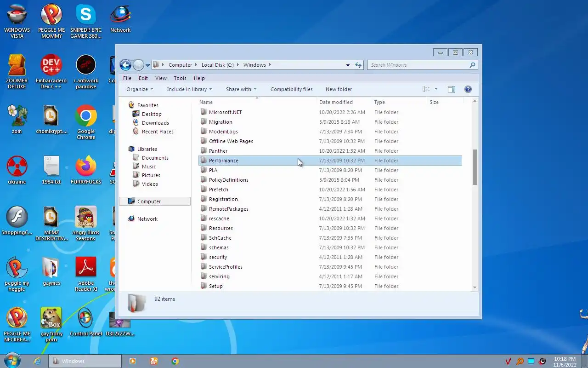This screenshot has width=588, height=368.
Task: Select Recent Places in navigation pane
Action: [158, 132]
